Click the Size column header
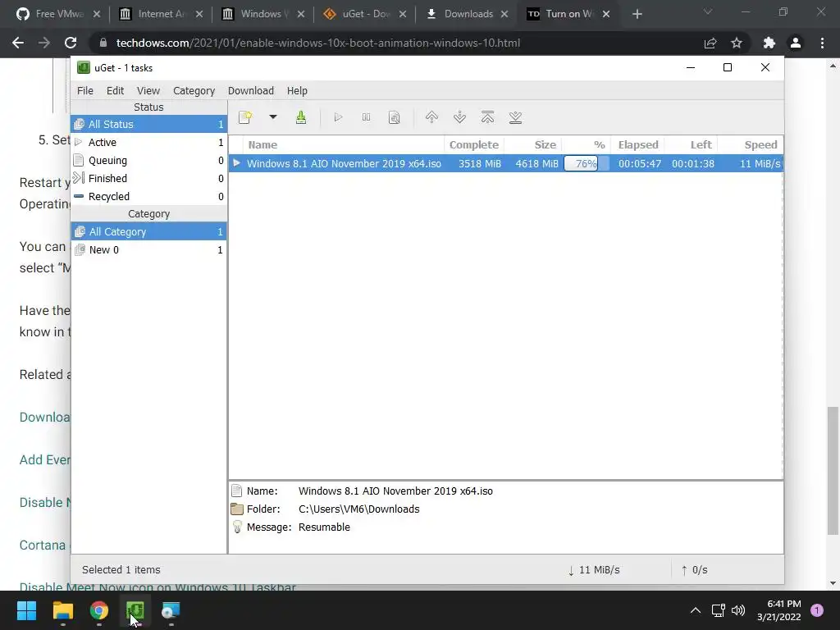This screenshot has width=840, height=630. click(x=532, y=144)
